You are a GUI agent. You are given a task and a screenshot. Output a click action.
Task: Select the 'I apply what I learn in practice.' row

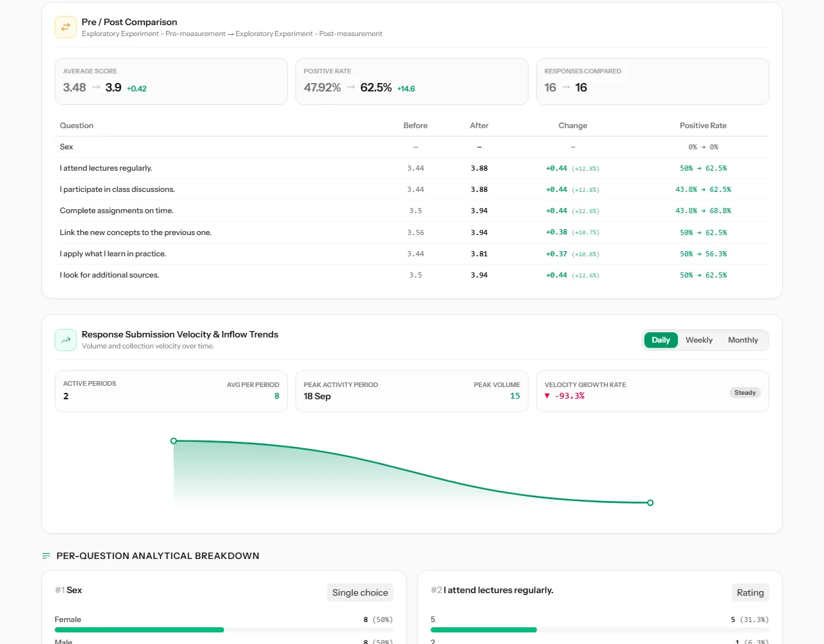click(412, 254)
